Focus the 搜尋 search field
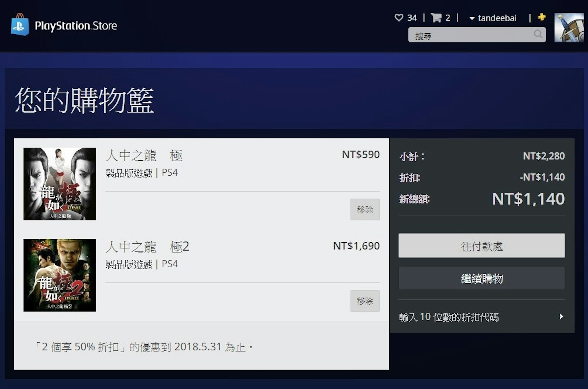The width and height of the screenshot is (588, 389). pos(477,35)
